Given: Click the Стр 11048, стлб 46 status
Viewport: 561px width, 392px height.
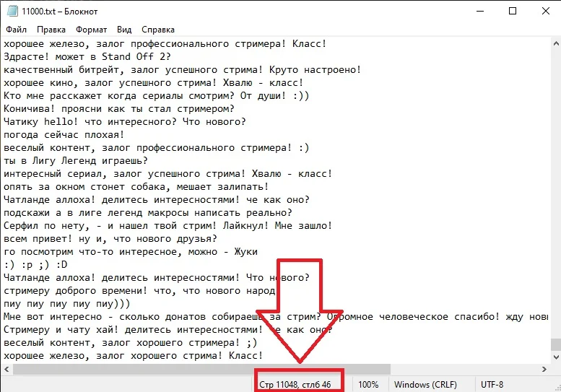Looking at the screenshot, I should [295, 385].
